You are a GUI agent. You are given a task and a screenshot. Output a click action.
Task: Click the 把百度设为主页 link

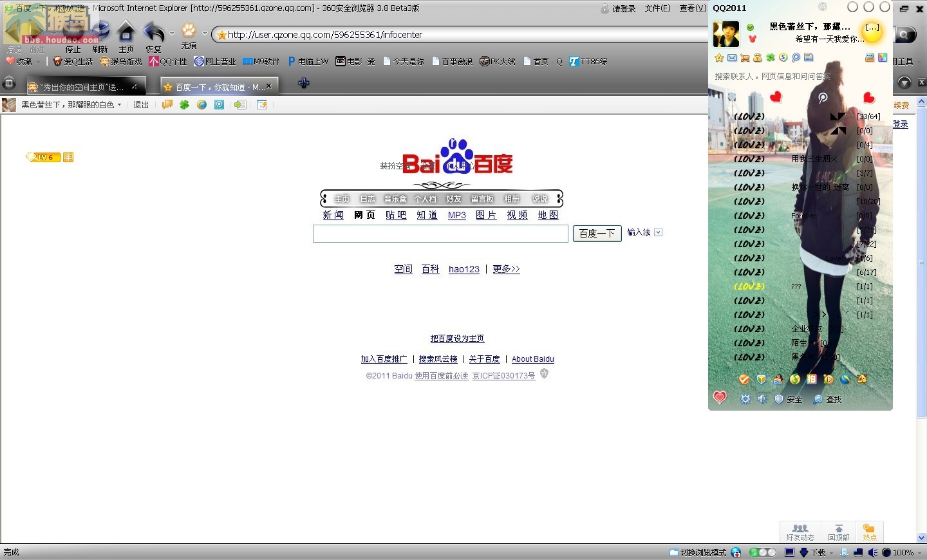pyautogui.click(x=457, y=339)
